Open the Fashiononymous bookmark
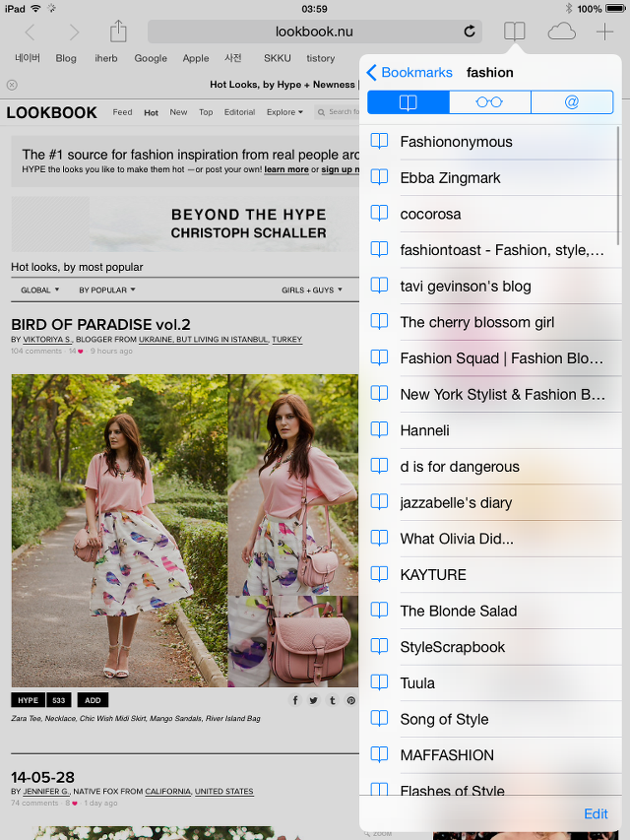Image resolution: width=630 pixels, height=840 pixels. (x=490, y=142)
